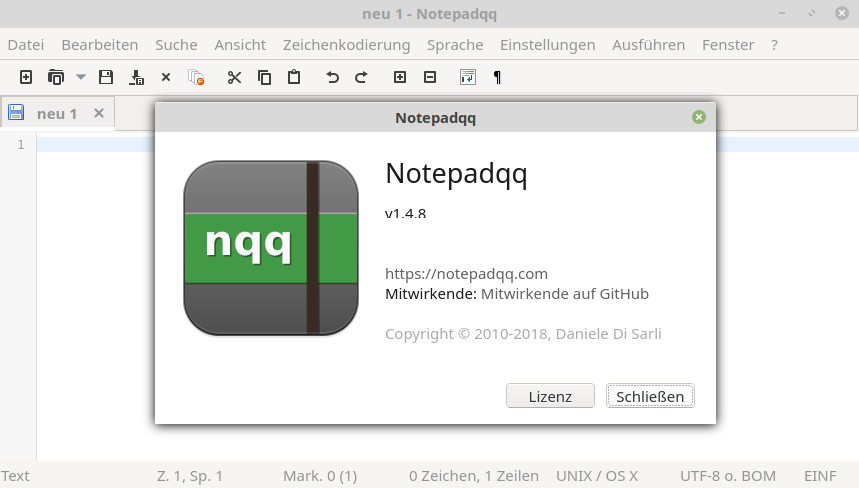Close the main Notepadqq window
The width and height of the screenshot is (859, 488).
tap(842, 13)
